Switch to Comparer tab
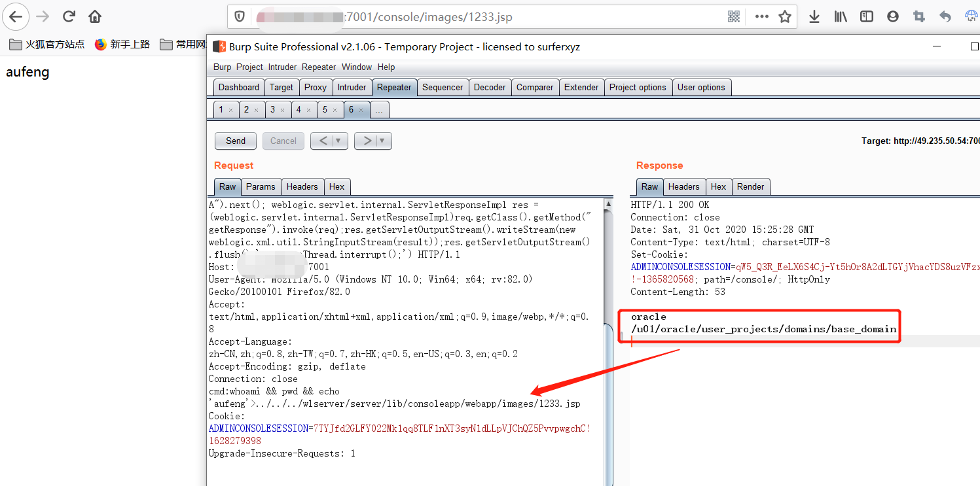980x486 pixels. (x=535, y=87)
